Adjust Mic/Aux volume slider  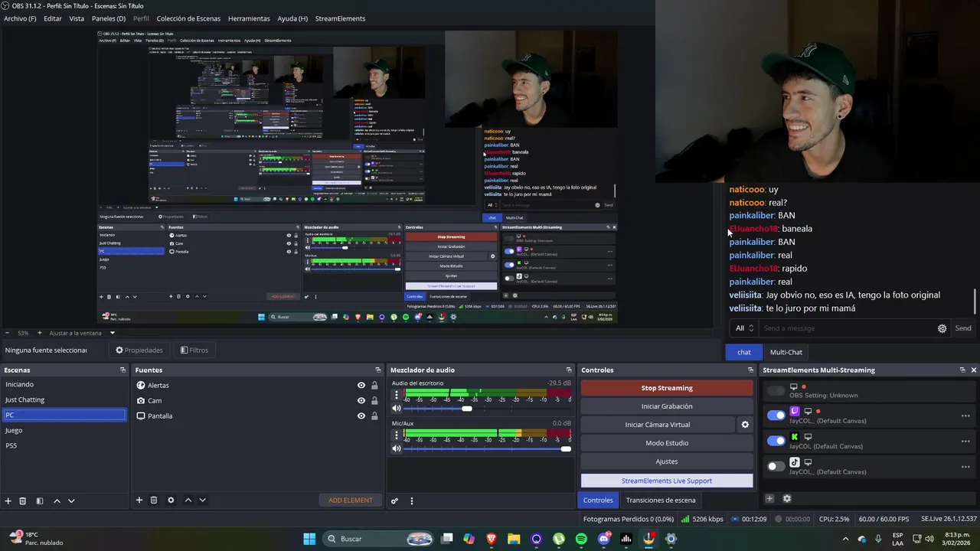(x=566, y=448)
